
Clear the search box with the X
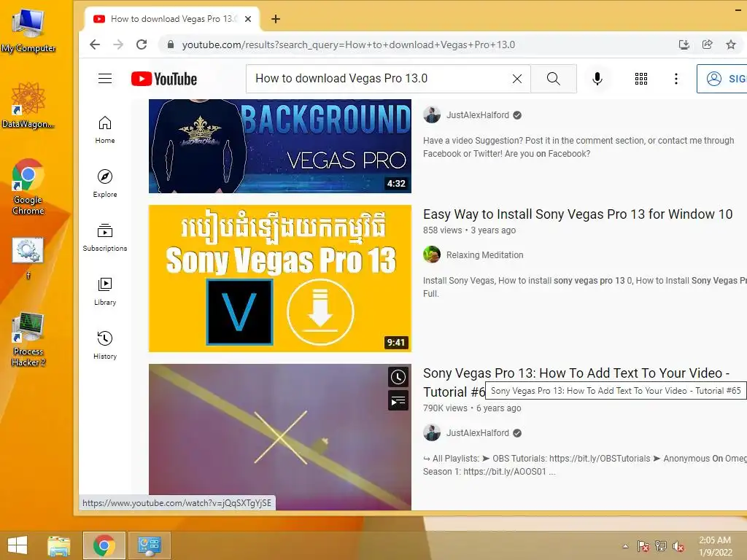click(517, 79)
